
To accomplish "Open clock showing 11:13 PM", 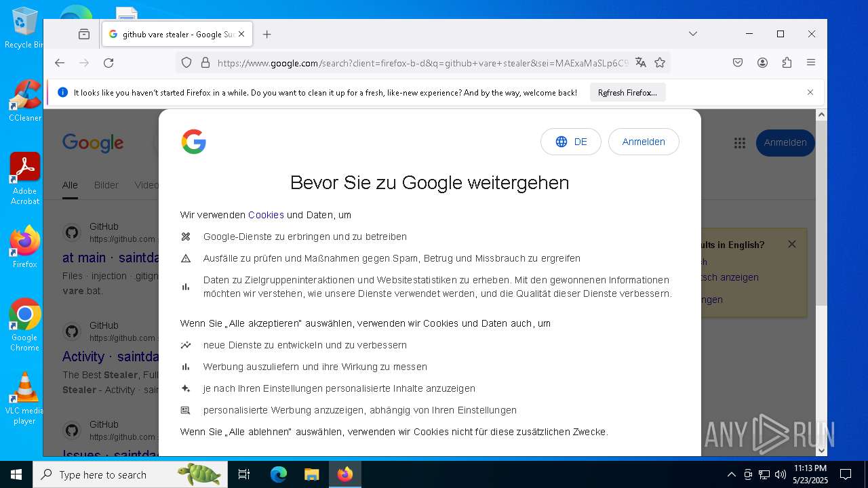I will [x=810, y=474].
